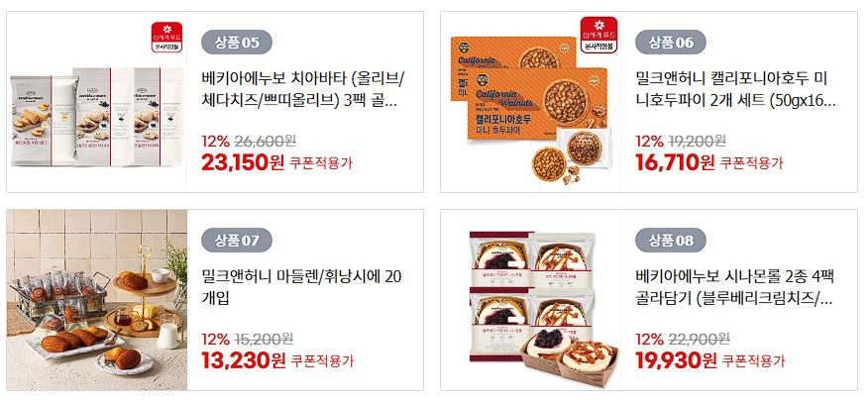Image resolution: width=868 pixels, height=400 pixels.
Task: Open the California walnut mini pie image
Action: tap(530, 102)
